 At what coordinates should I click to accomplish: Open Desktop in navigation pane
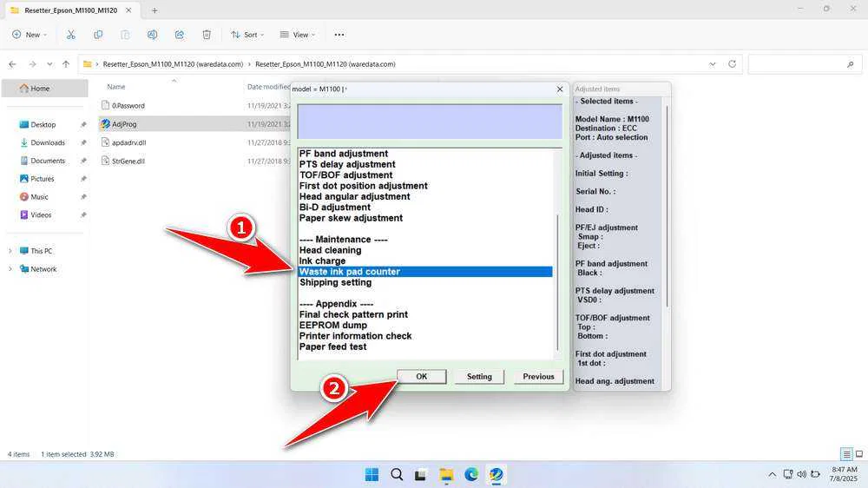click(x=45, y=125)
